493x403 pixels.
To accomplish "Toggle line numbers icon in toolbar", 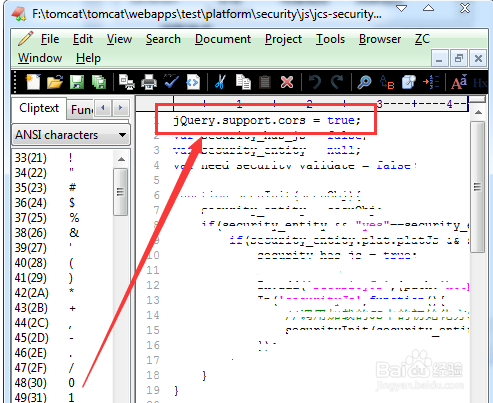I will tap(431, 82).
